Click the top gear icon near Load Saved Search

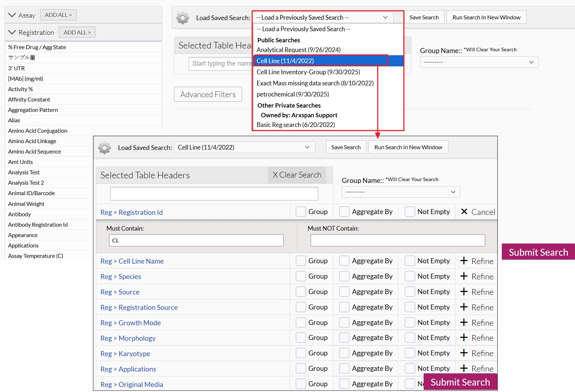coord(183,18)
